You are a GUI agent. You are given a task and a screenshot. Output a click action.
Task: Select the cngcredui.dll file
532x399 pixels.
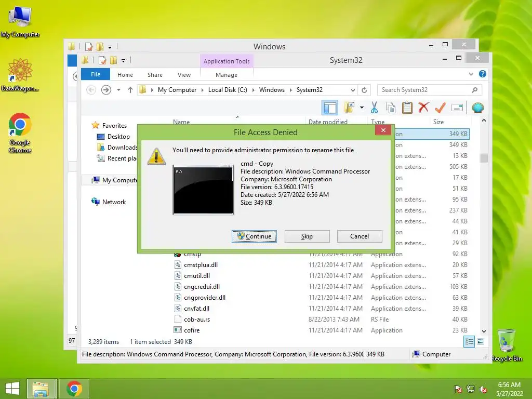point(202,287)
